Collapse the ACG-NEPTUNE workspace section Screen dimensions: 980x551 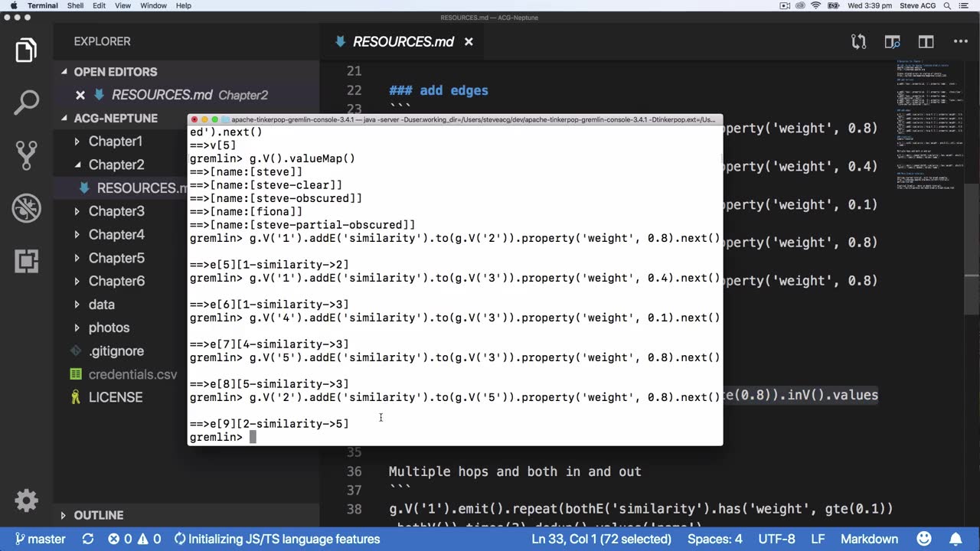(x=64, y=119)
